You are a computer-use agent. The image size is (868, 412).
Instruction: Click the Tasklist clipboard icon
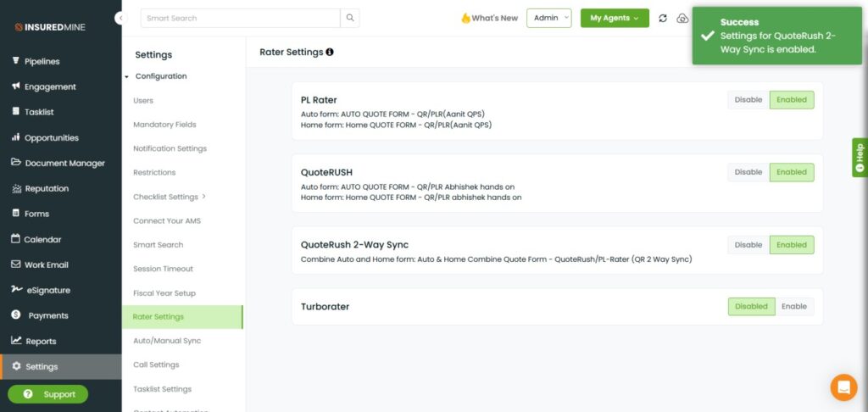click(x=15, y=111)
